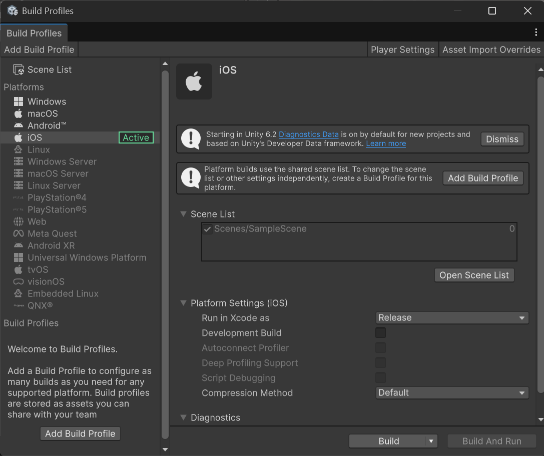Screen dimensions: 544x456
Task: Open the Build button dropdown arrow
Action: coord(431,441)
